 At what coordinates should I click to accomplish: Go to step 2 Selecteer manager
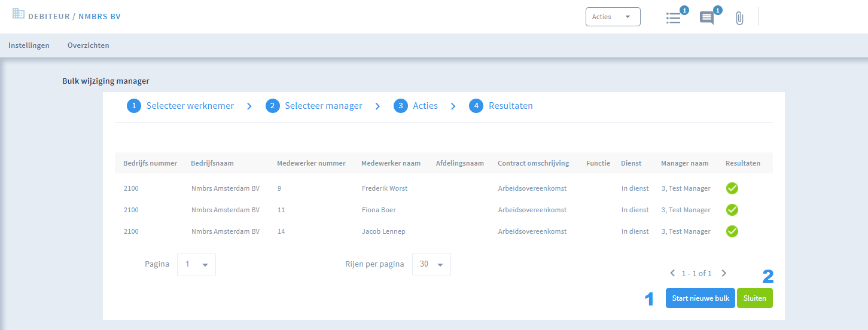[x=314, y=106]
